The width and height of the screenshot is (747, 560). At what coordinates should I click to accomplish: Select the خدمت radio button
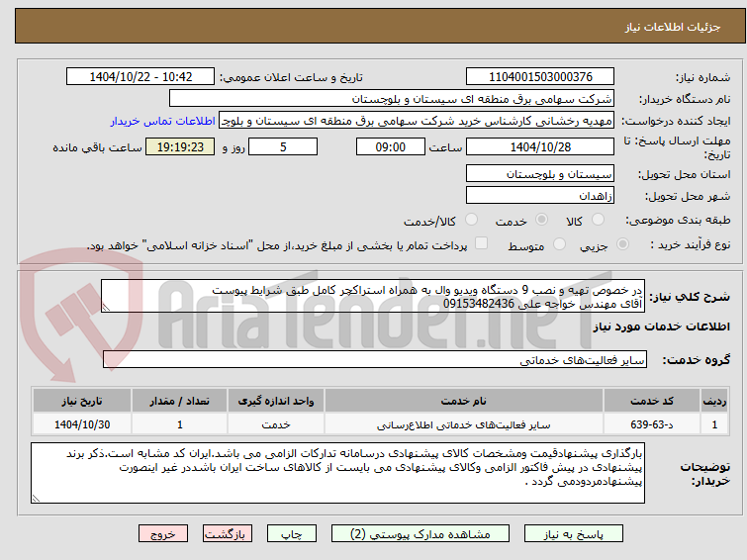[541, 220]
